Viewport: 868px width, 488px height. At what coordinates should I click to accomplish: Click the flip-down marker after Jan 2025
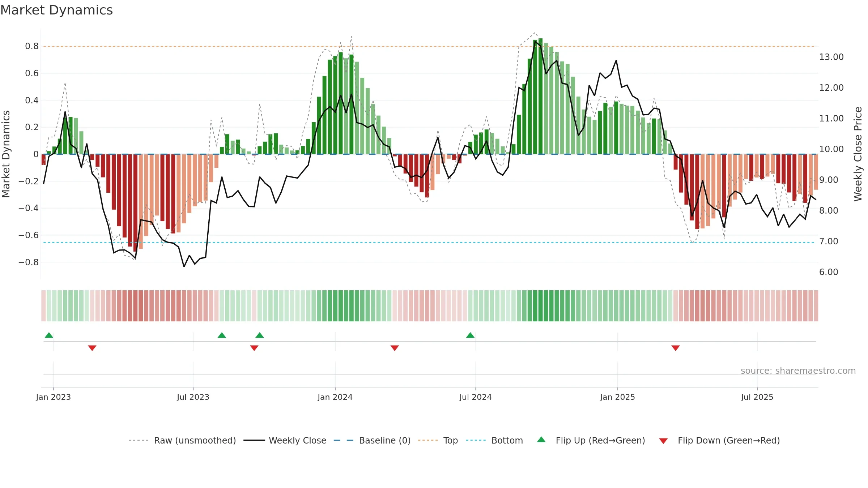(676, 348)
